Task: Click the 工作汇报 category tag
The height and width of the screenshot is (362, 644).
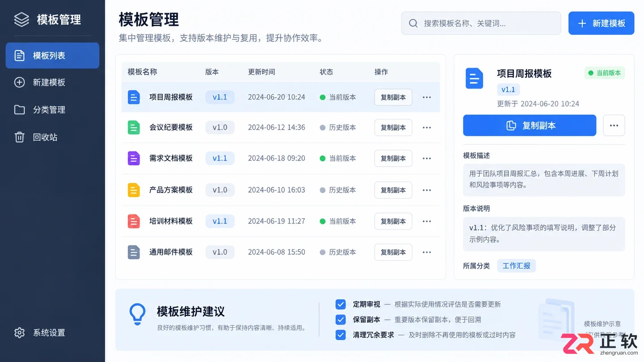Action: click(517, 266)
